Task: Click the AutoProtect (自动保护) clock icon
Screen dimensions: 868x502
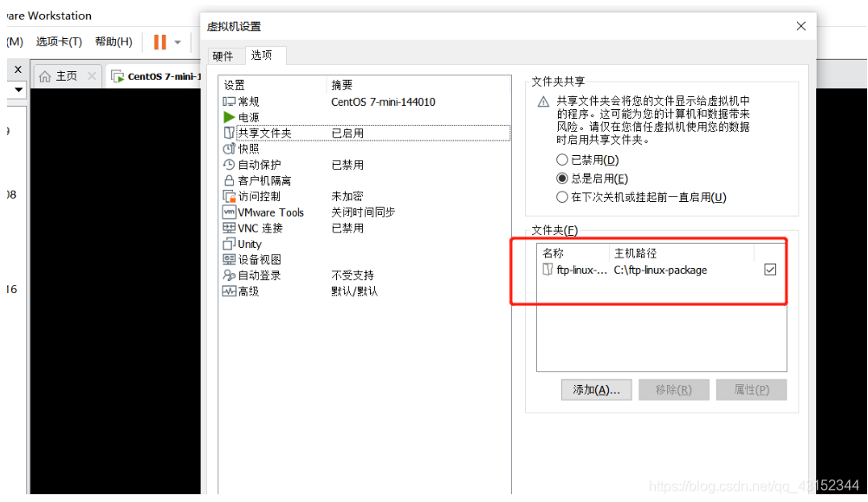Action: 229,165
